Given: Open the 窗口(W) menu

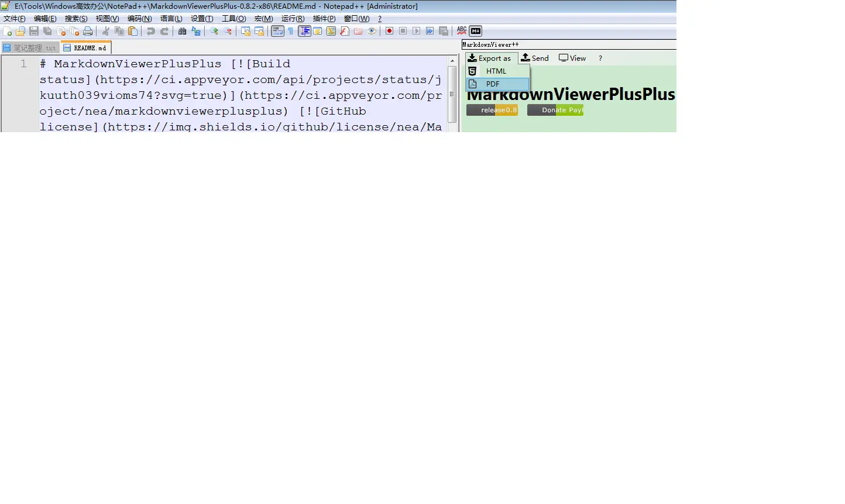Looking at the screenshot, I should pos(356,19).
